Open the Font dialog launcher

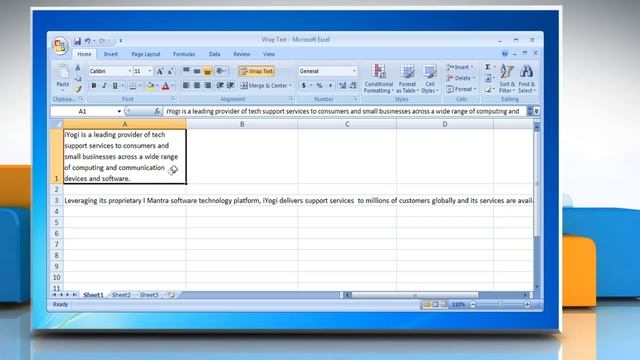click(x=173, y=99)
